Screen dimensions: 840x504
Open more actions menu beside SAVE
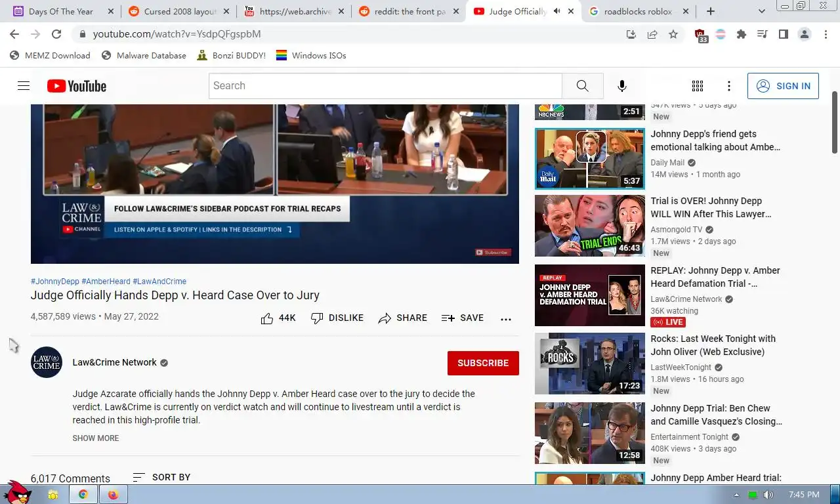[x=505, y=319]
